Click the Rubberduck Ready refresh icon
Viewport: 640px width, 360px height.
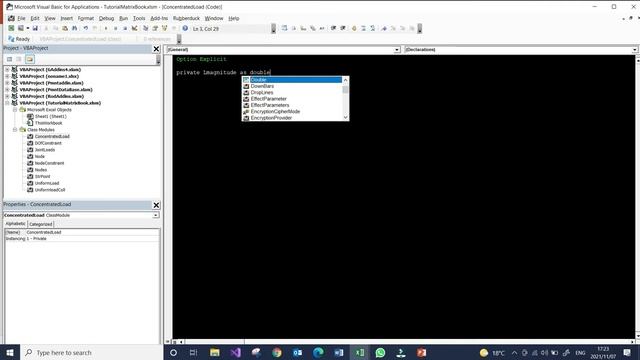tap(11, 39)
